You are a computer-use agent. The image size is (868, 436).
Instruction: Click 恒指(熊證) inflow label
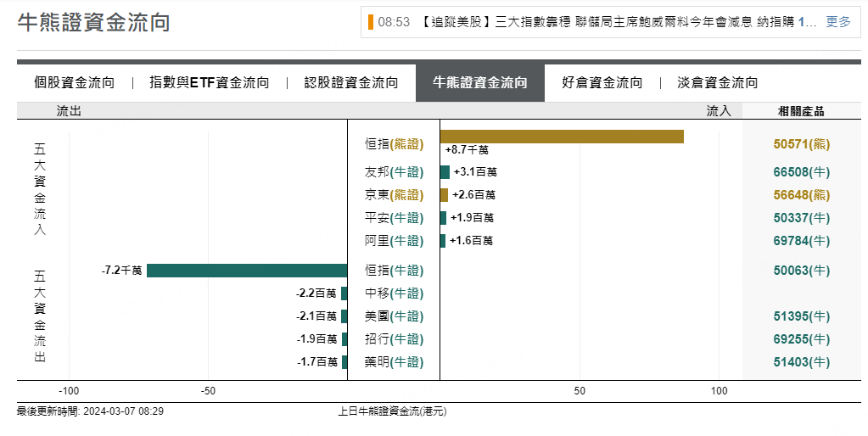coord(395,144)
